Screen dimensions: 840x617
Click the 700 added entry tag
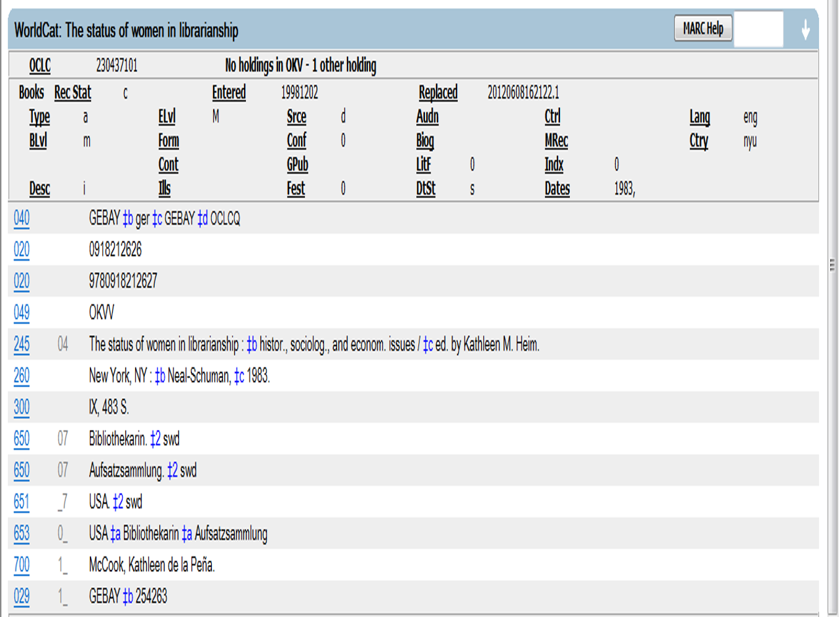pos(22,565)
